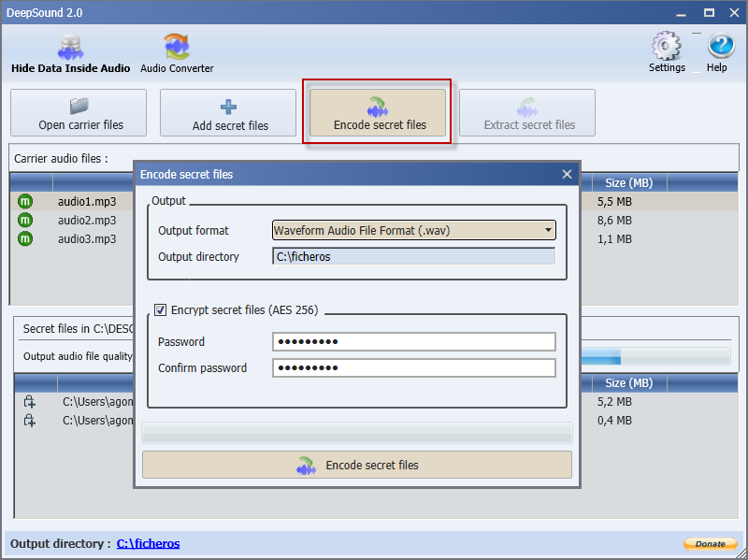
Task: Open the C:\ficheros output directory link
Action: (x=149, y=544)
